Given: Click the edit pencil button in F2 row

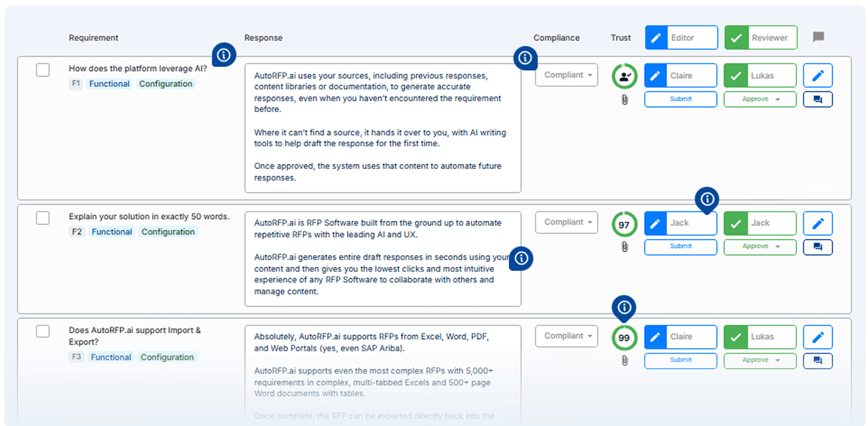Looking at the screenshot, I should coord(818,223).
